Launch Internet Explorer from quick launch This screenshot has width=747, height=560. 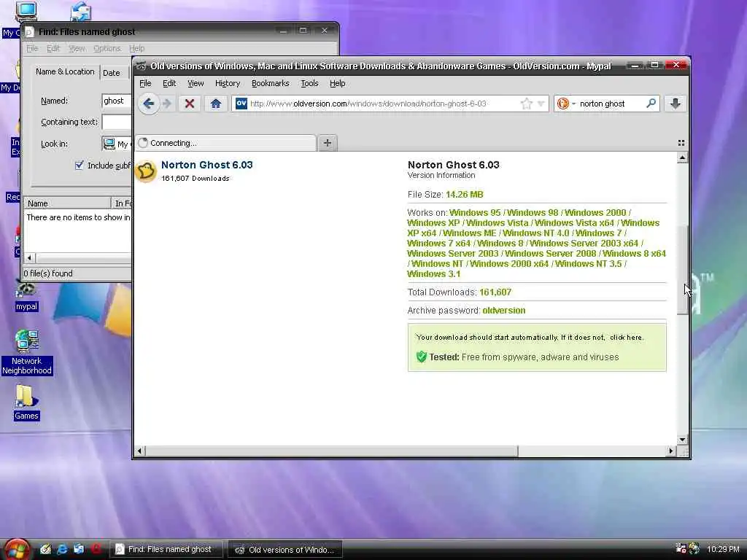click(x=62, y=549)
